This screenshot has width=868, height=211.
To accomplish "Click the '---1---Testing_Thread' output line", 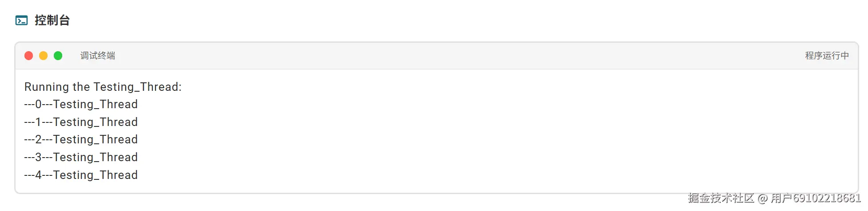I will [x=81, y=122].
